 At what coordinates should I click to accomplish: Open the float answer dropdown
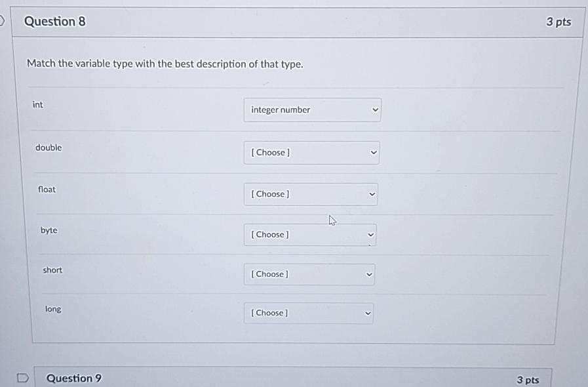click(311, 193)
